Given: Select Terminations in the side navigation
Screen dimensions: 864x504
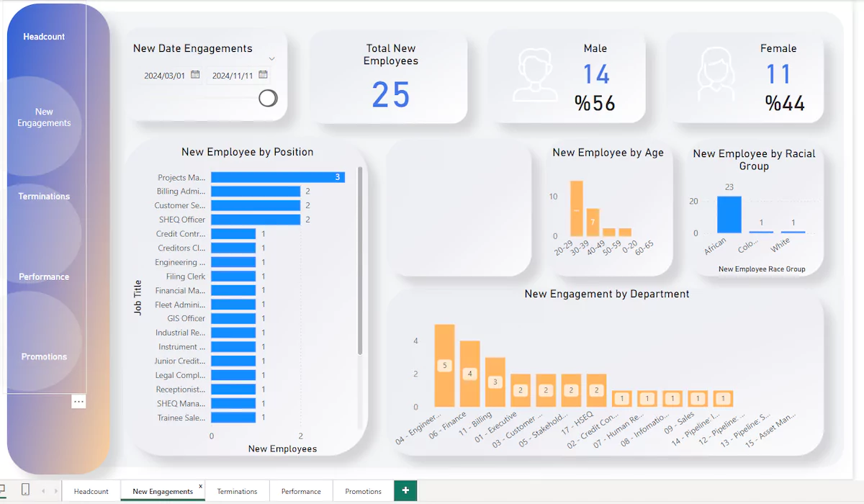Looking at the screenshot, I should 44,197.
